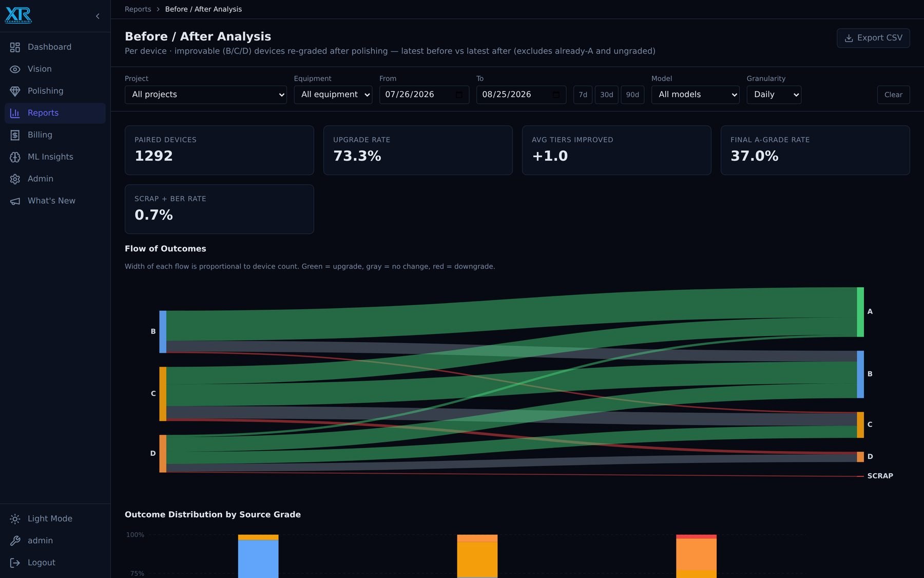
Task: Click the Polishing diamond icon
Action: [15, 91]
